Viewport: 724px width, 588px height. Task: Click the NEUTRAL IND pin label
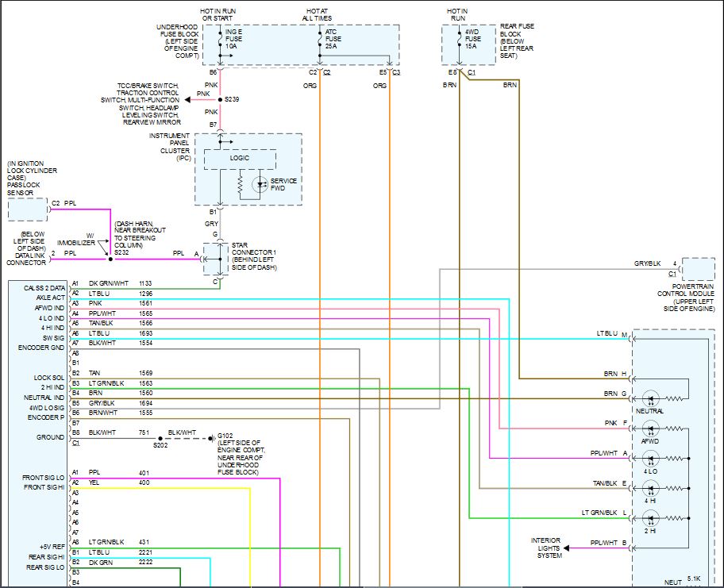coord(44,398)
